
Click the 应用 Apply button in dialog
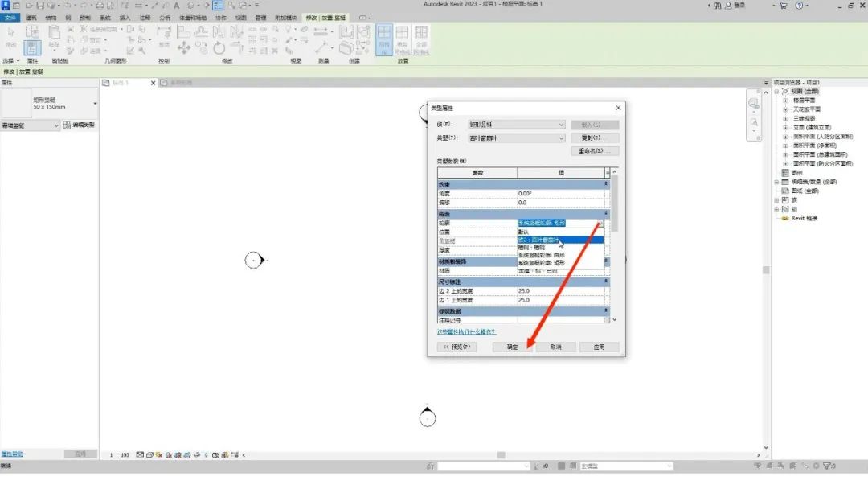pyautogui.click(x=599, y=347)
